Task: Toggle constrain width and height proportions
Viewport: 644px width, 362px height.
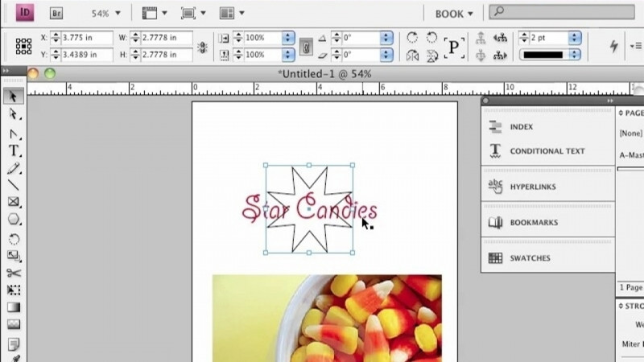Action: (203, 47)
